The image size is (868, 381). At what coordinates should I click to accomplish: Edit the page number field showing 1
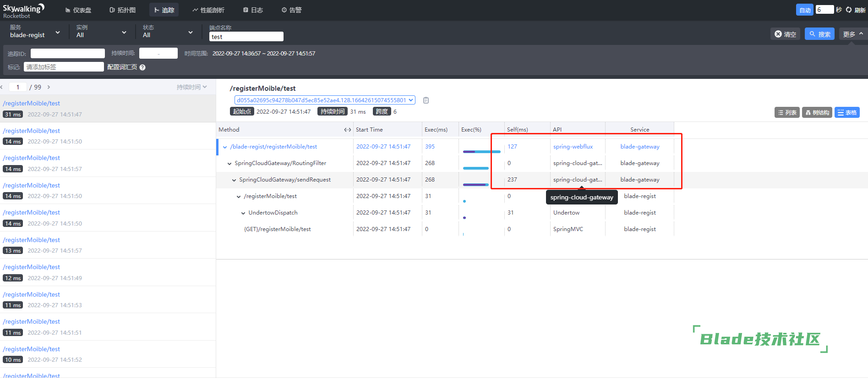[x=18, y=87]
